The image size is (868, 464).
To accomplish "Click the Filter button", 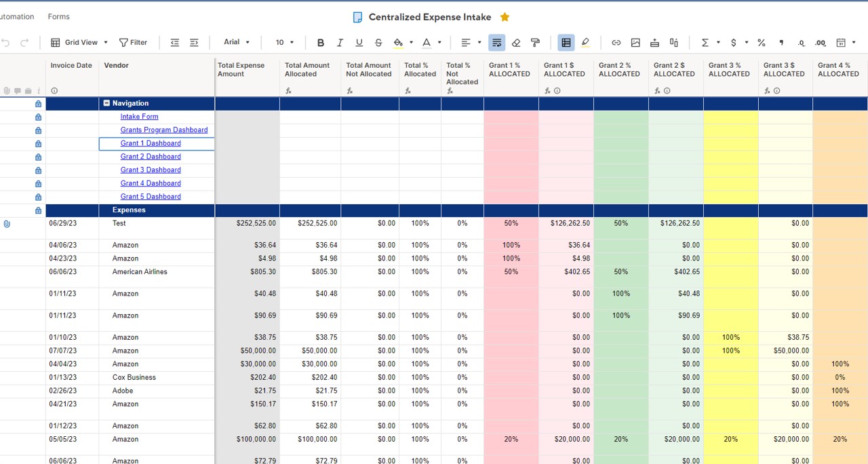I will (x=133, y=43).
